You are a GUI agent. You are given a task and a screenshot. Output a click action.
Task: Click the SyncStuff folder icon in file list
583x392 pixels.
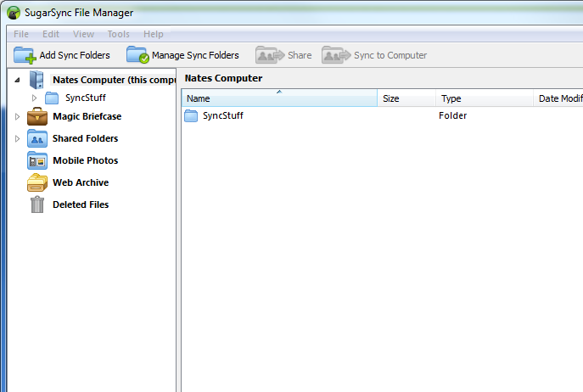[191, 115]
